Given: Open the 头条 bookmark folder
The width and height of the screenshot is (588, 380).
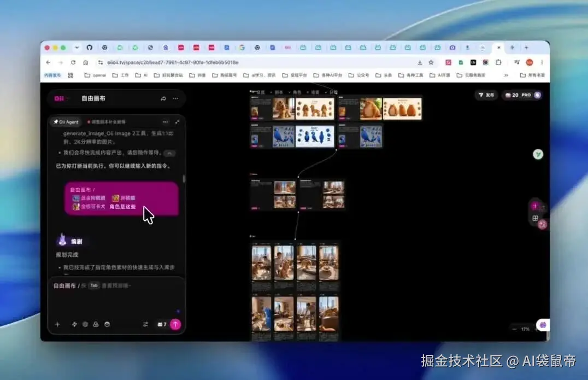Looking at the screenshot, I should [384, 75].
